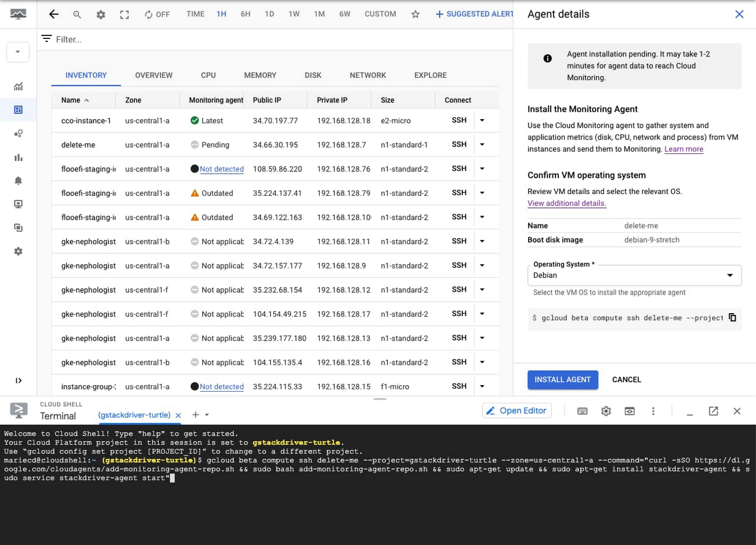
Task: Open SSH dropdown for 34.72.4.139 row
Action: pos(482,241)
